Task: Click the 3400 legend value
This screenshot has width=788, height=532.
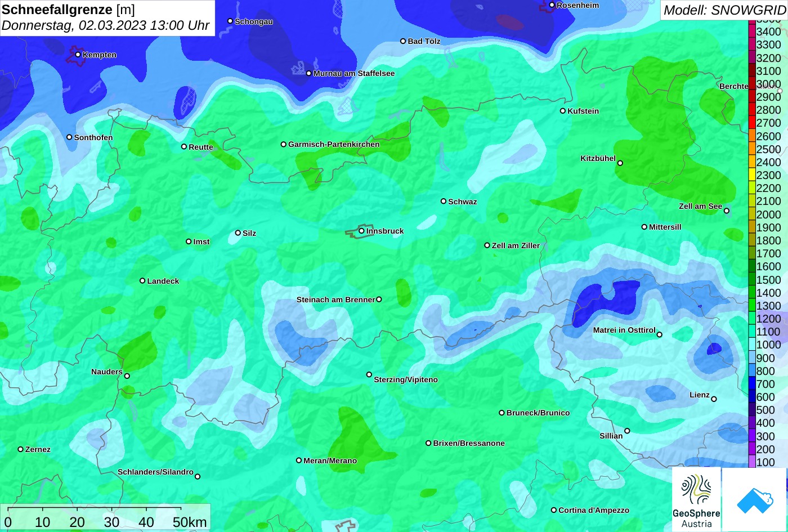Action: (769, 32)
